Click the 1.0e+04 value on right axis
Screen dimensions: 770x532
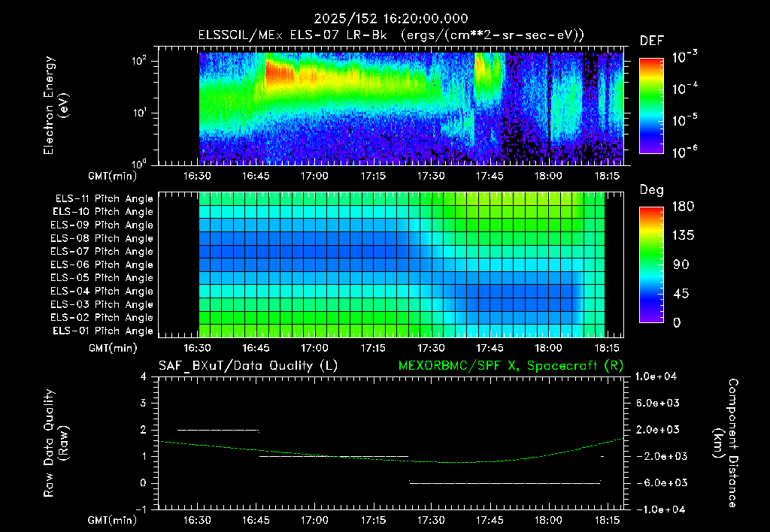click(x=656, y=376)
